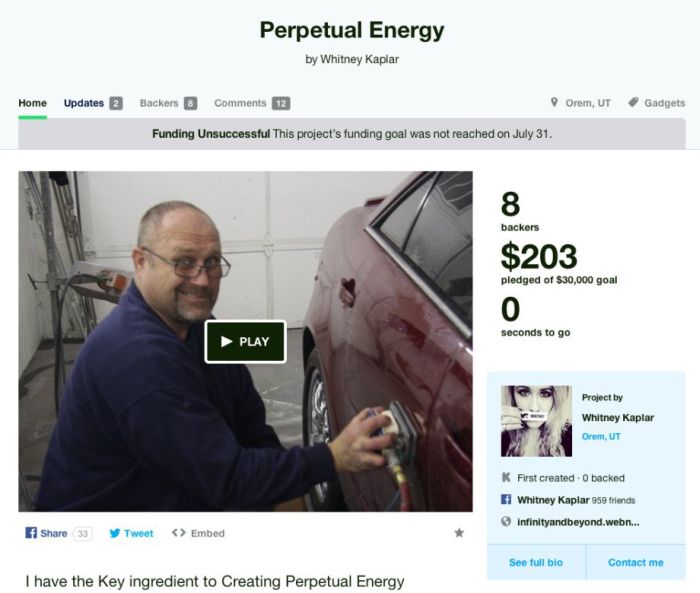Open See full bio link
This screenshot has width=700, height=593.
pyautogui.click(x=536, y=562)
